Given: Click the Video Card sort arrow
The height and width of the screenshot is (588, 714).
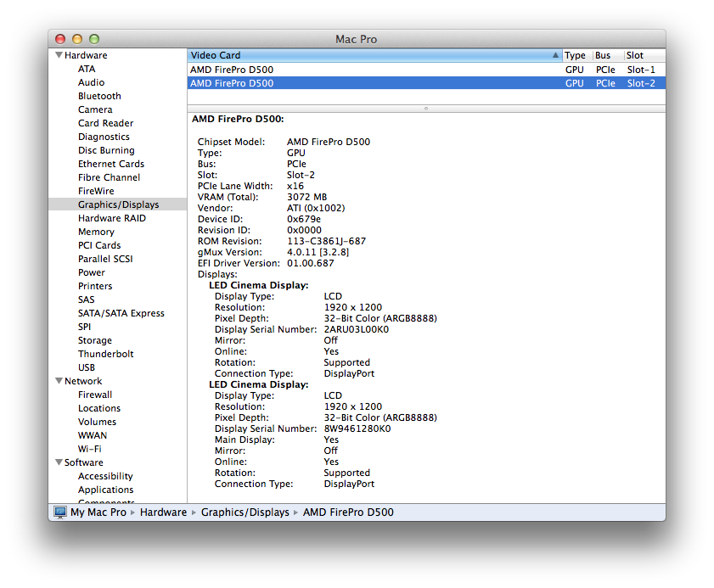Looking at the screenshot, I should 555,55.
